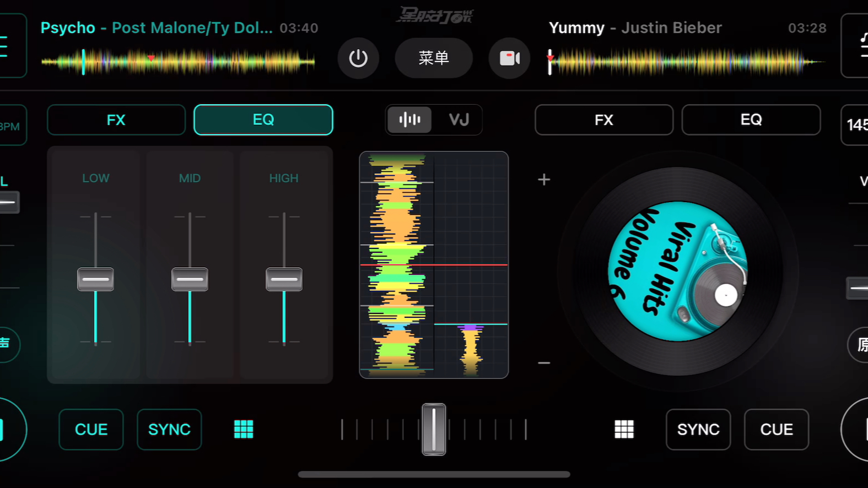Switch to VJ mode
This screenshot has height=488, width=868.
[x=459, y=120]
